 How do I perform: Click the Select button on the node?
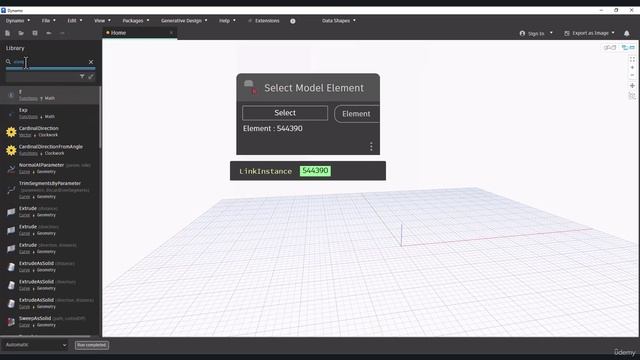(285, 113)
